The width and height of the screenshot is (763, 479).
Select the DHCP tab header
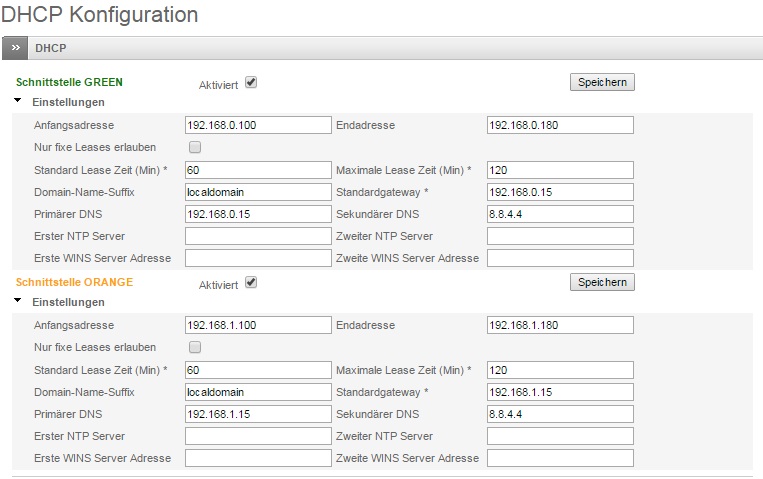click(x=50, y=48)
